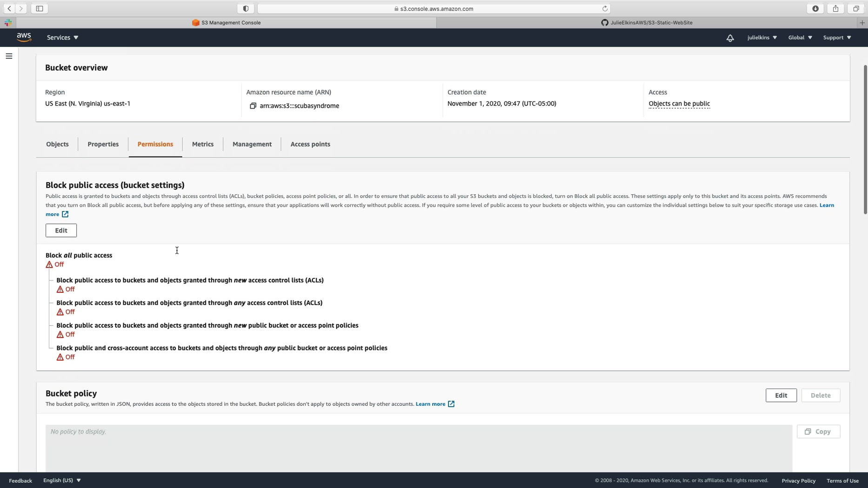Expand the Support menu
The width and height of the screenshot is (868, 488).
(x=837, y=38)
